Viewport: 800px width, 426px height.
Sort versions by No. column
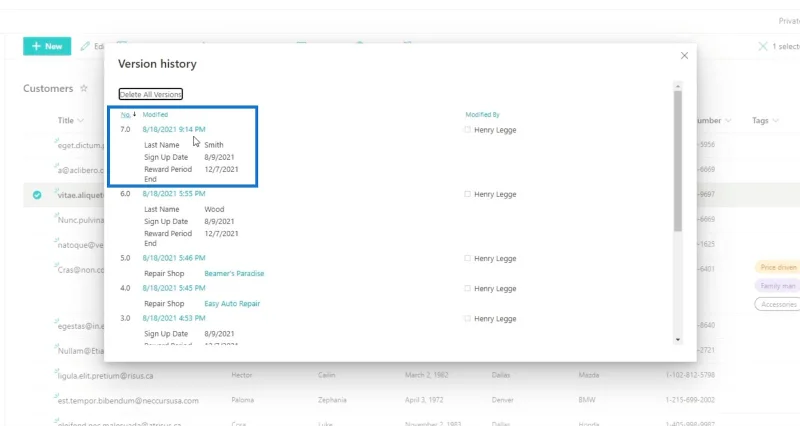126,115
